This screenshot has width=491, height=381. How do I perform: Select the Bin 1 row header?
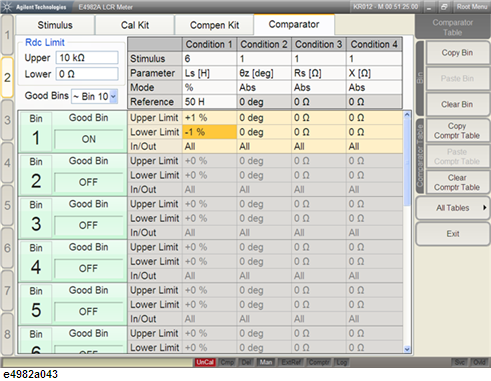36,132
